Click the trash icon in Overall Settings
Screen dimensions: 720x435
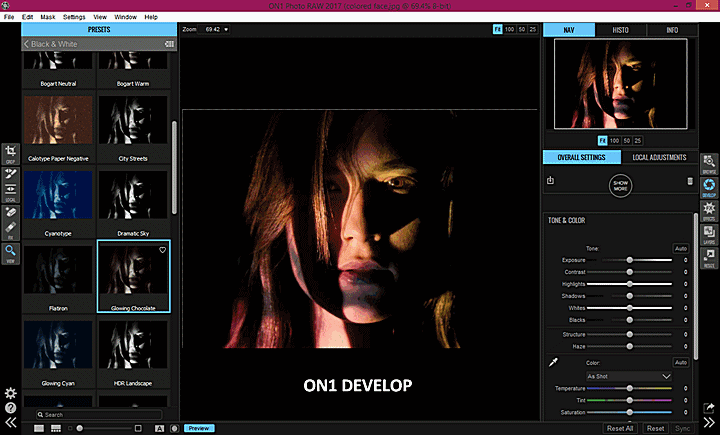point(690,181)
